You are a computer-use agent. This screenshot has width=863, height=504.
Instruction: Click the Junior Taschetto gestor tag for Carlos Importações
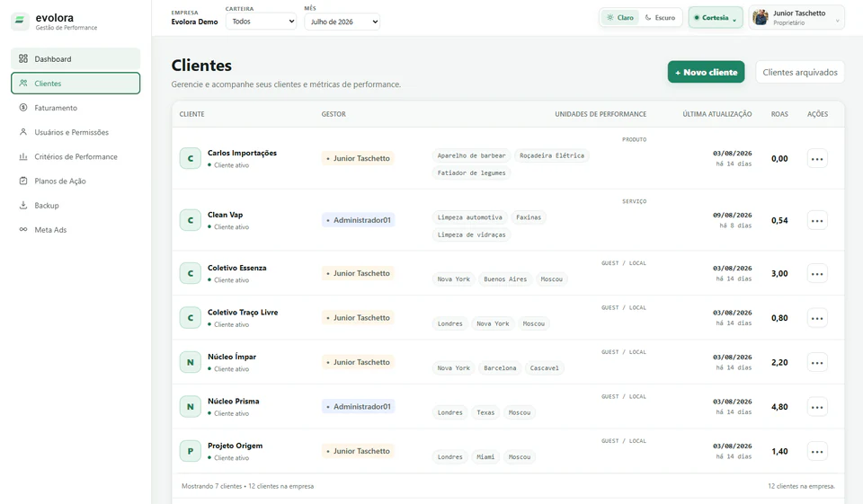(x=358, y=158)
